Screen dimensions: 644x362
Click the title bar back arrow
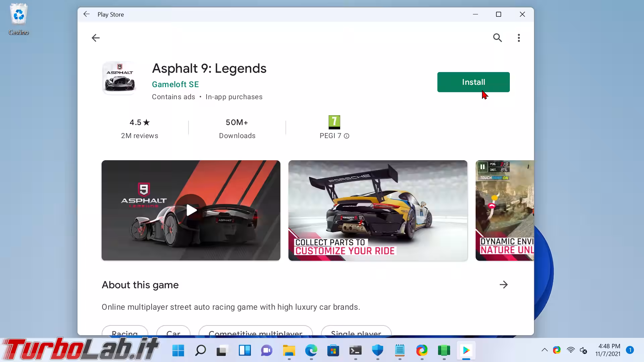(x=87, y=14)
